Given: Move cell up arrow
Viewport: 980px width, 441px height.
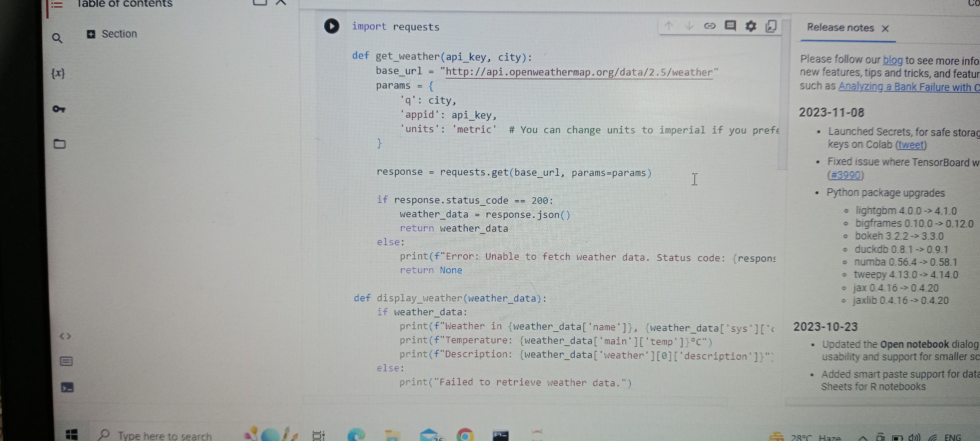Looking at the screenshot, I should click(668, 26).
